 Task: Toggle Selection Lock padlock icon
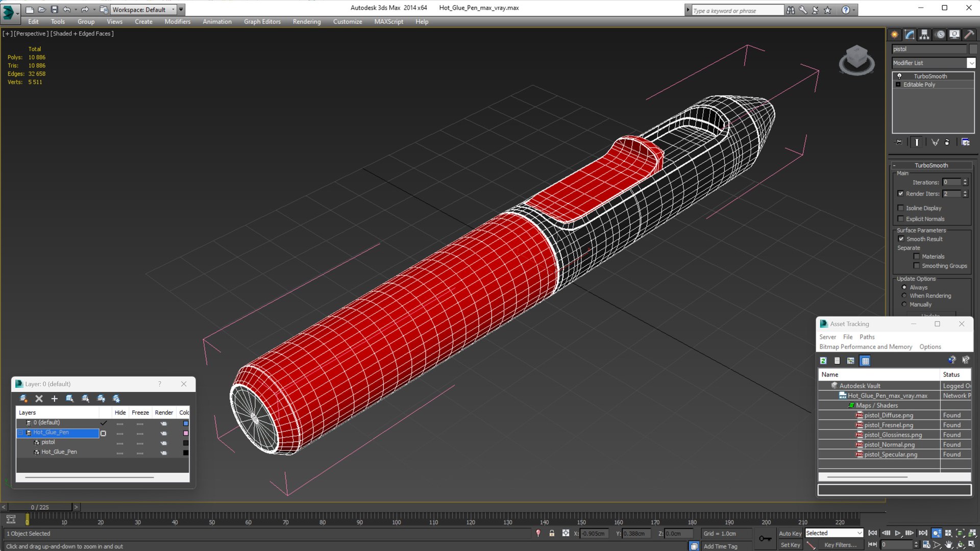[x=552, y=533]
